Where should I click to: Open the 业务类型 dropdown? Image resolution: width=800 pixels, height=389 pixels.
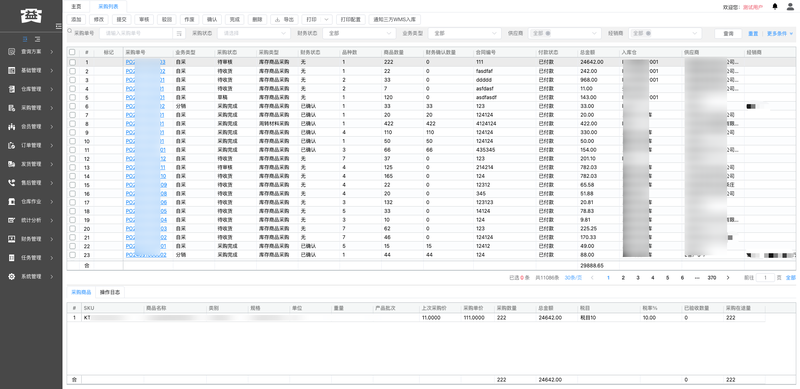click(464, 33)
